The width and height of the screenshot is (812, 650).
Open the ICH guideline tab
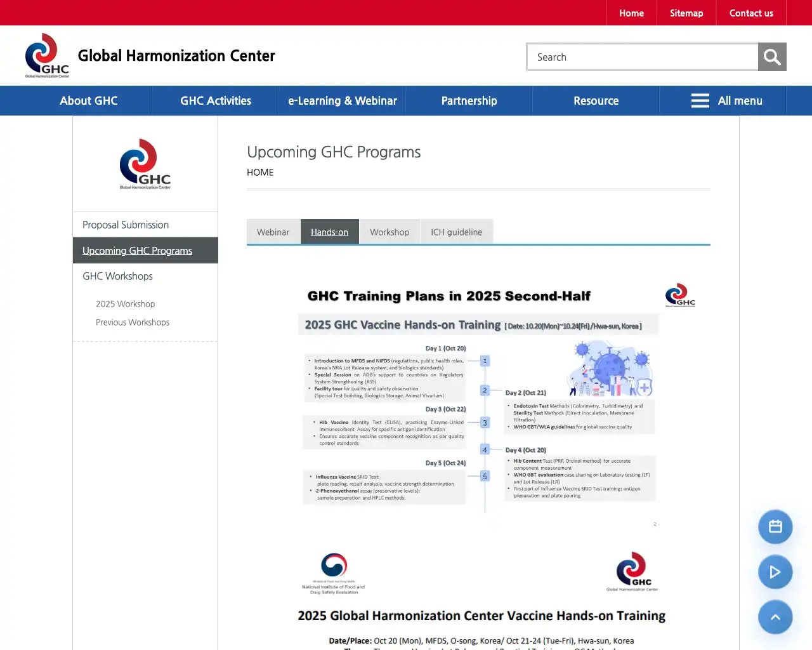pos(457,232)
